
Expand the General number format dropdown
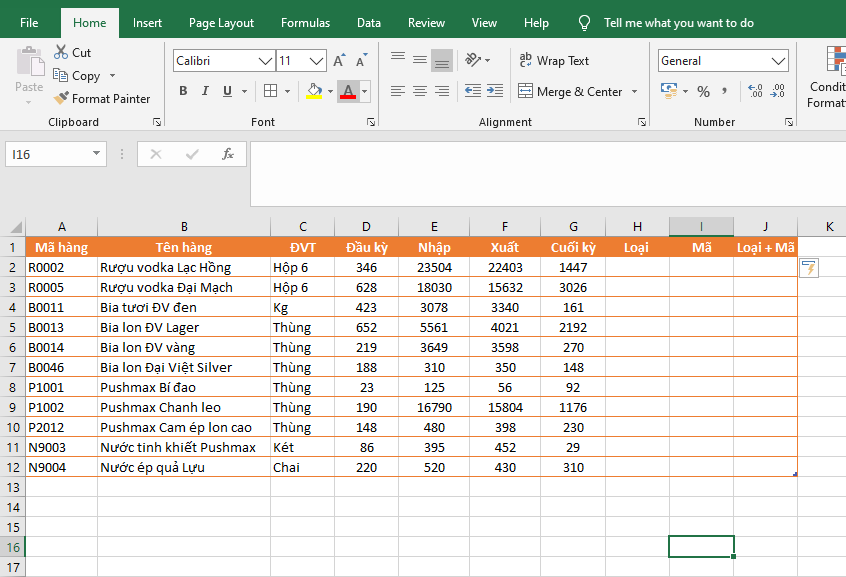pyautogui.click(x=779, y=61)
